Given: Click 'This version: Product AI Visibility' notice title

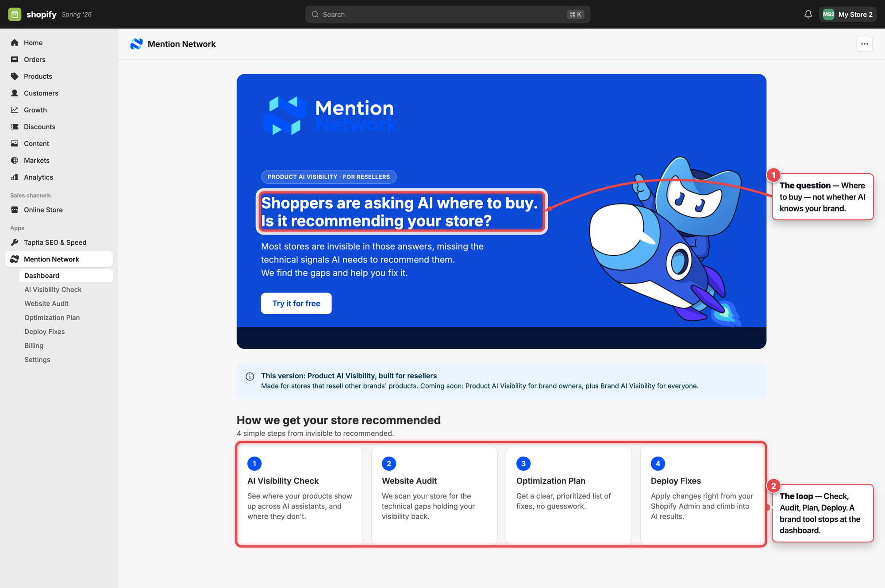Looking at the screenshot, I should 349,376.
